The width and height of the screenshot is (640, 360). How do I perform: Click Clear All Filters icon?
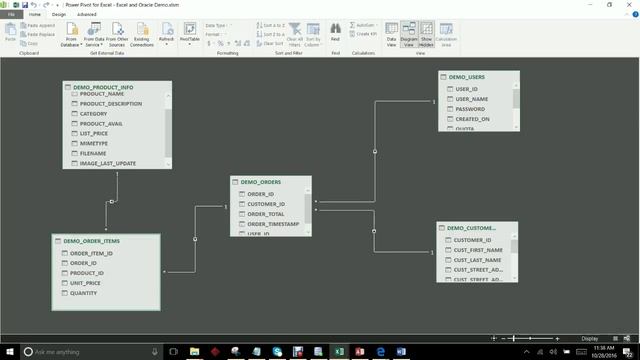click(x=295, y=35)
